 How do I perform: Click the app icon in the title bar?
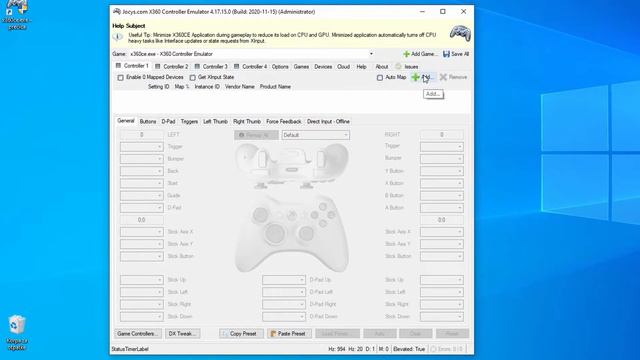coord(117,11)
